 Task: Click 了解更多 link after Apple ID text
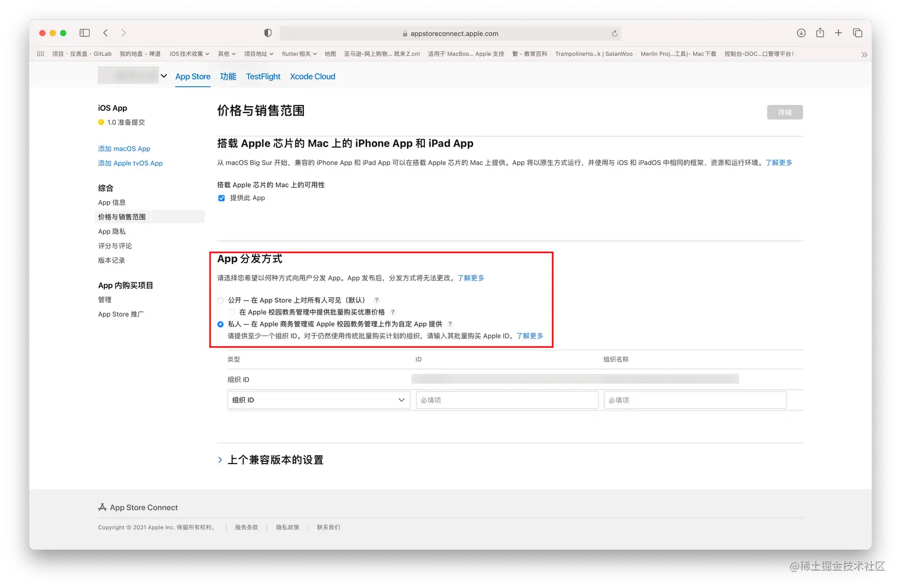pos(530,336)
